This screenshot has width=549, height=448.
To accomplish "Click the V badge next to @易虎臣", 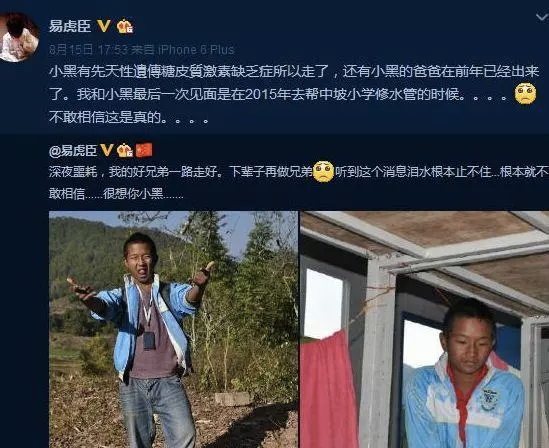I will 107,150.
